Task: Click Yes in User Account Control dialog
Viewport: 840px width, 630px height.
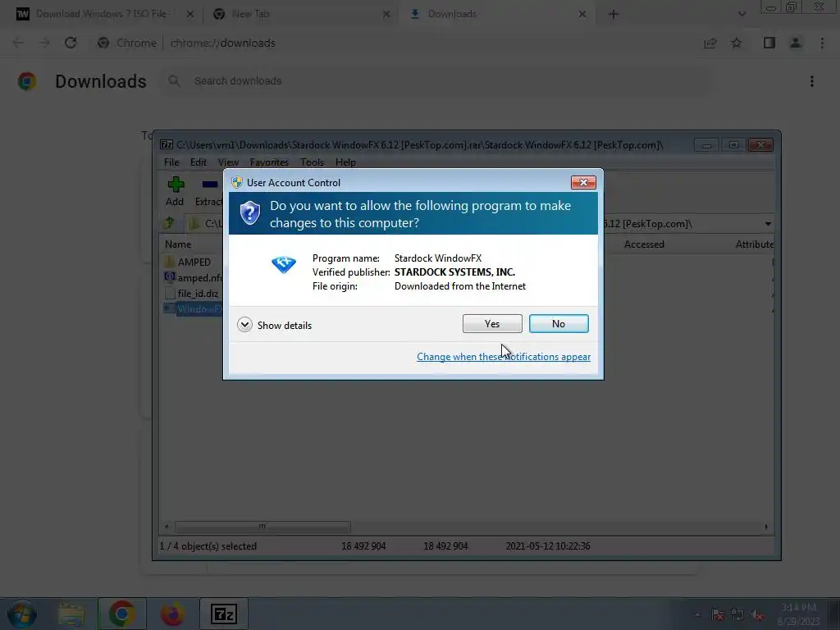Action: click(x=492, y=323)
